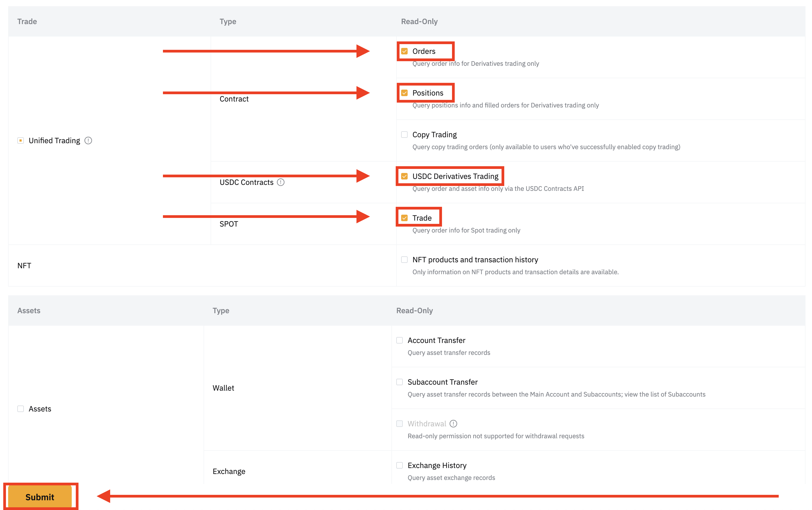
Task: Click the Trade column header
Action: coord(27,21)
